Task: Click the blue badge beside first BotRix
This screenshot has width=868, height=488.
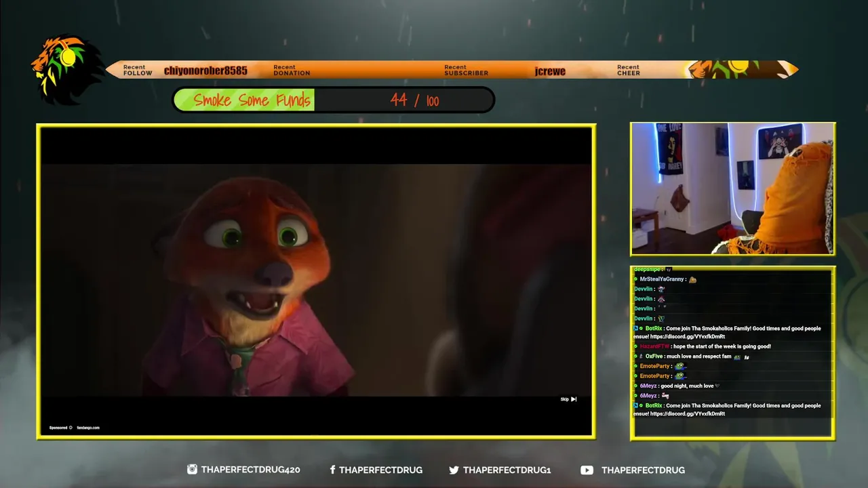Action: tap(635, 328)
